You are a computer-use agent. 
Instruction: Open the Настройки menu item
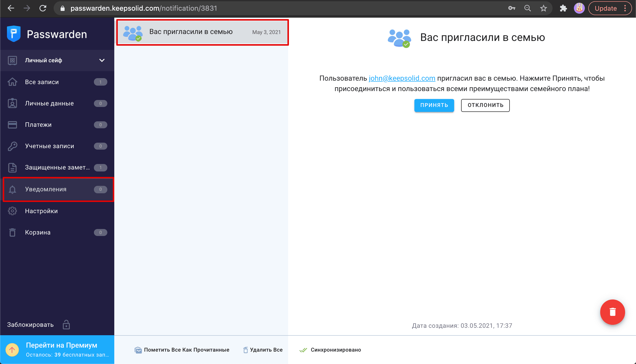pos(41,211)
